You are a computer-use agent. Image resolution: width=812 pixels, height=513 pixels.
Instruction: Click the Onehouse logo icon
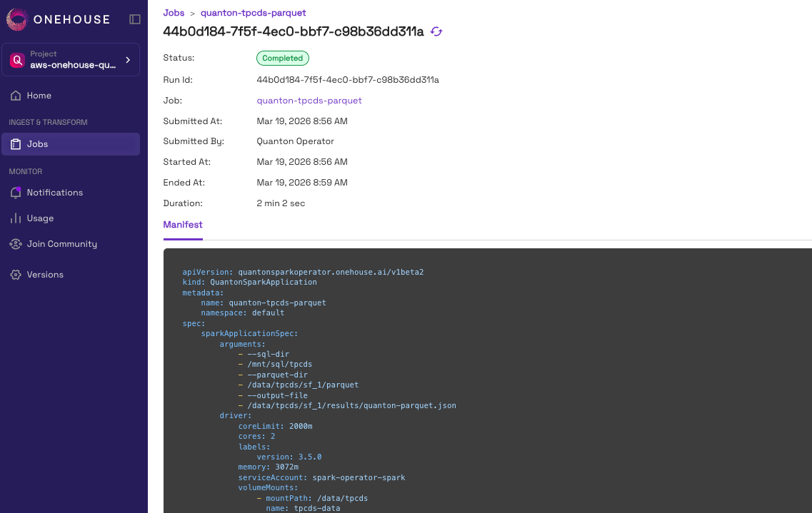pyautogui.click(x=16, y=19)
